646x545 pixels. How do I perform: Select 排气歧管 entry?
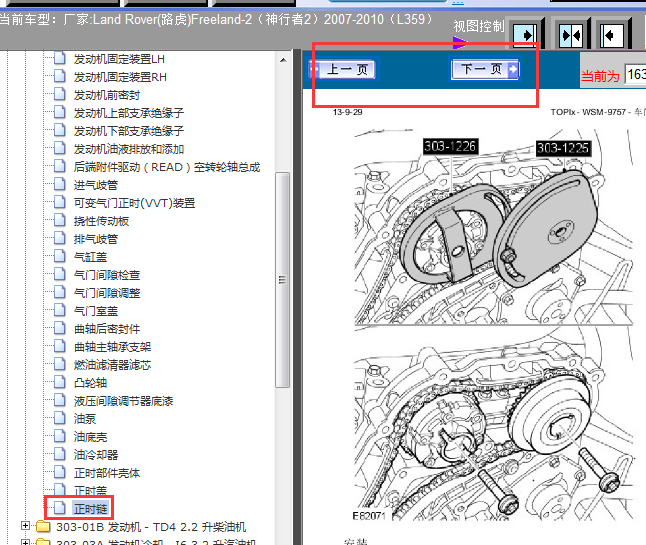pyautogui.click(x=96, y=239)
